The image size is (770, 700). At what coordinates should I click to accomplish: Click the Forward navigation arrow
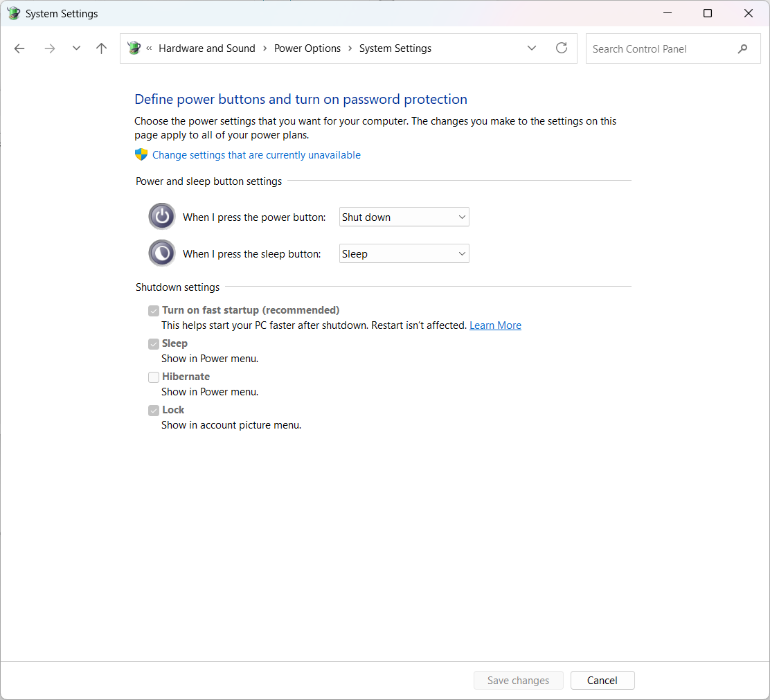(x=49, y=48)
